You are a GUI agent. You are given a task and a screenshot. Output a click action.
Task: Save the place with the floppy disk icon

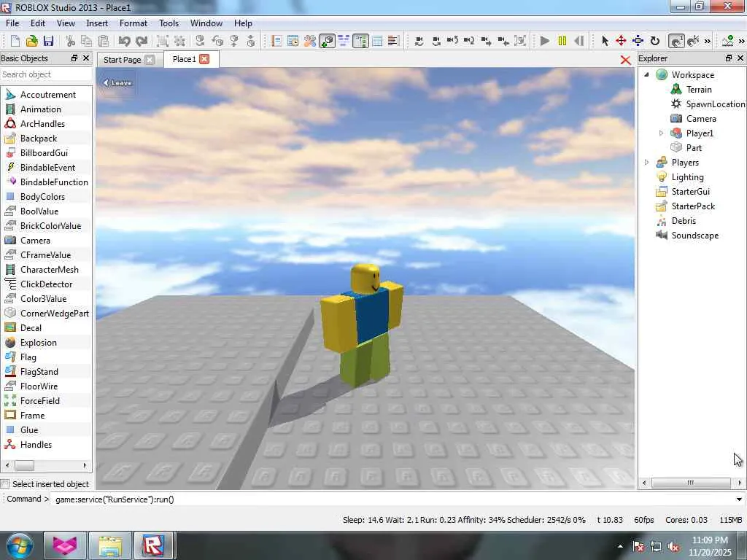[48, 41]
